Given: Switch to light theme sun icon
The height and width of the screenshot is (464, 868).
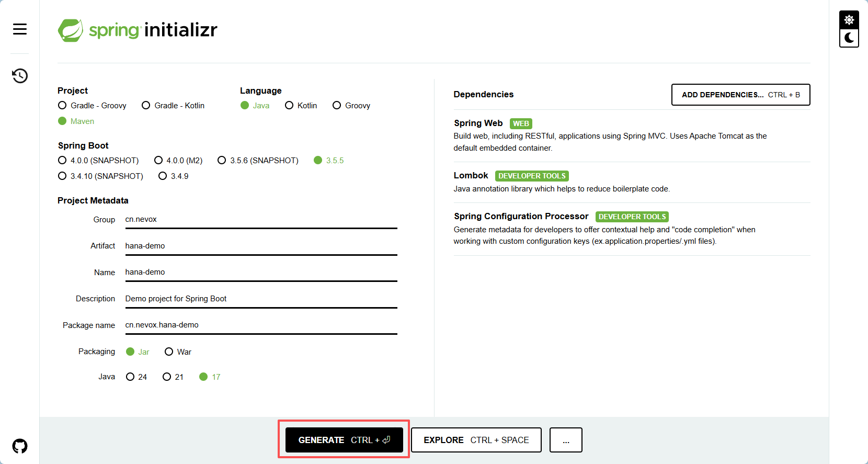Looking at the screenshot, I should pos(849,20).
